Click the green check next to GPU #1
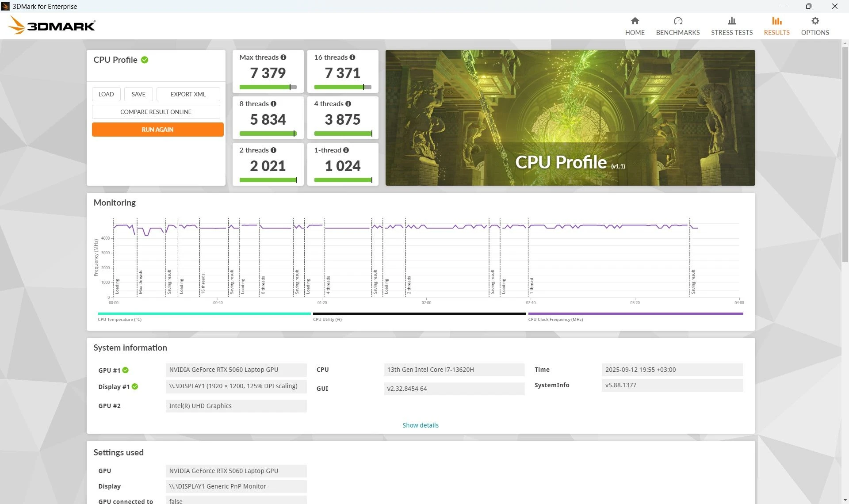The image size is (849, 504). pos(126,370)
